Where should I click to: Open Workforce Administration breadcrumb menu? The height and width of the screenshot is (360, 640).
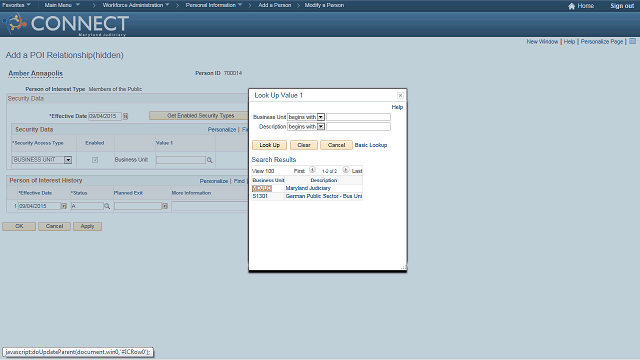point(136,5)
